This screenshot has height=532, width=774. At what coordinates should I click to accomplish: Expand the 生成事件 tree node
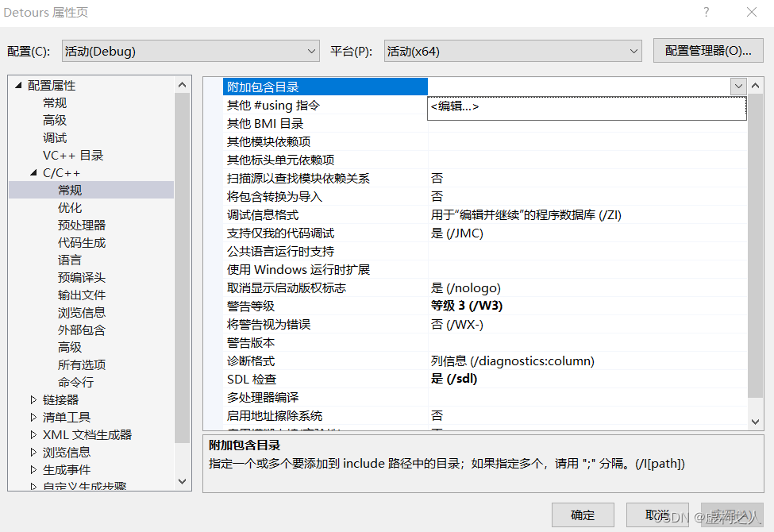click(33, 469)
